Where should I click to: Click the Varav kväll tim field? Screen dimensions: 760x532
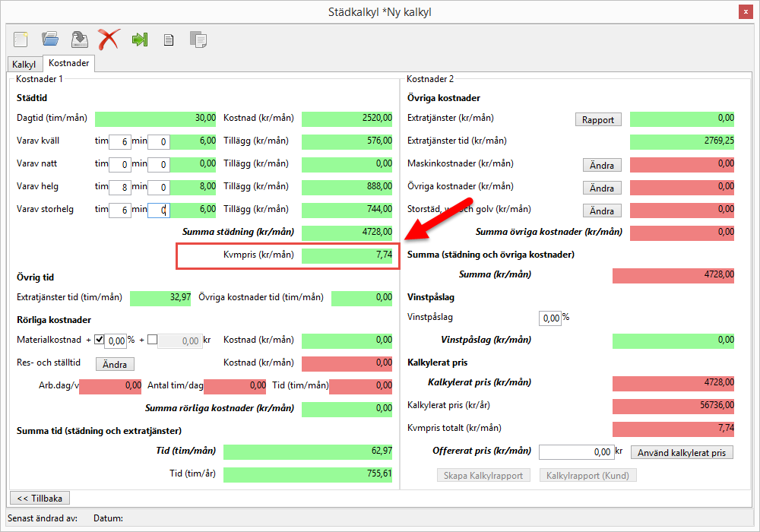point(119,141)
